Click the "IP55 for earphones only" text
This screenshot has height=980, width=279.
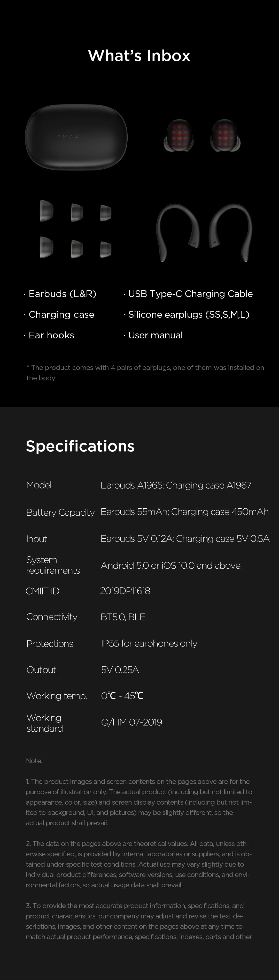[x=149, y=643]
